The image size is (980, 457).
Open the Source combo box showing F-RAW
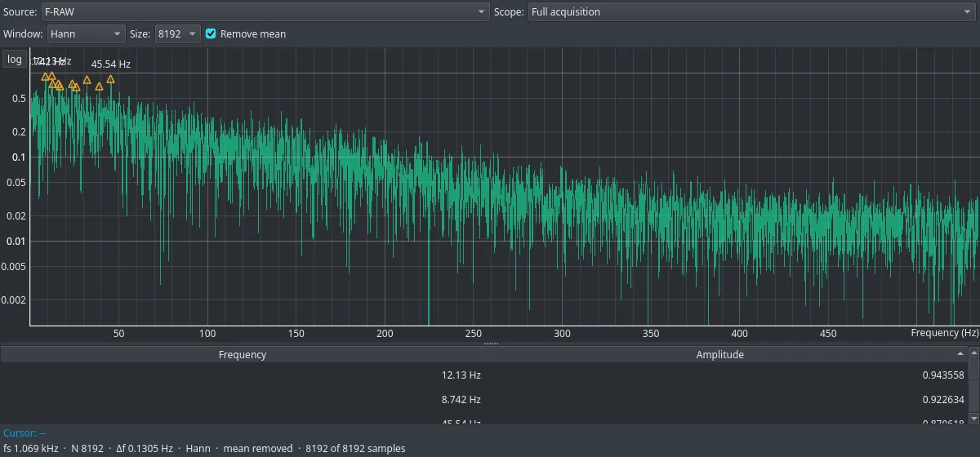(x=265, y=11)
